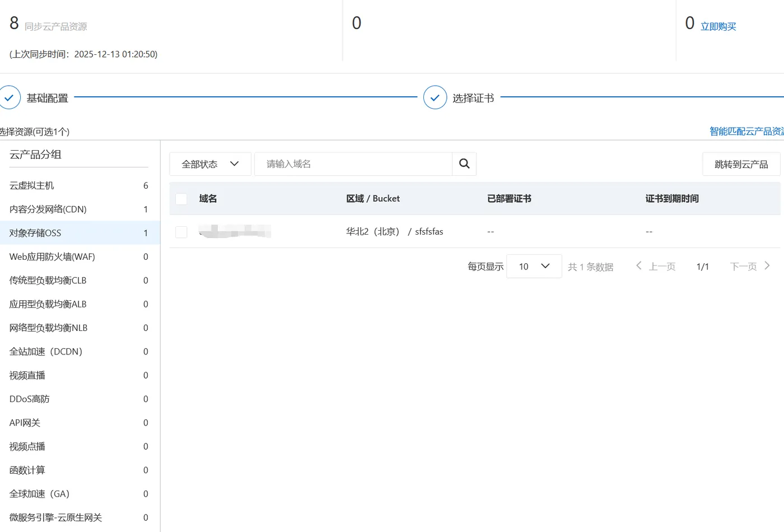Screen dimensions: 784x532
Task: Check the sfsfsfas bucket row checkbox
Action: (181, 232)
